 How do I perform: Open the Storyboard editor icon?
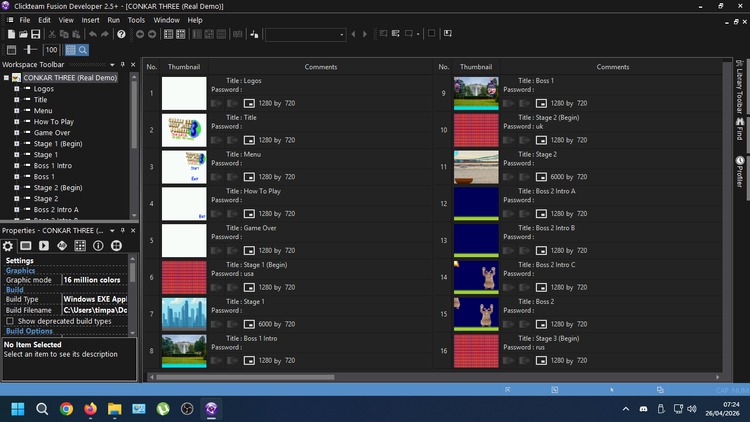tap(168, 34)
